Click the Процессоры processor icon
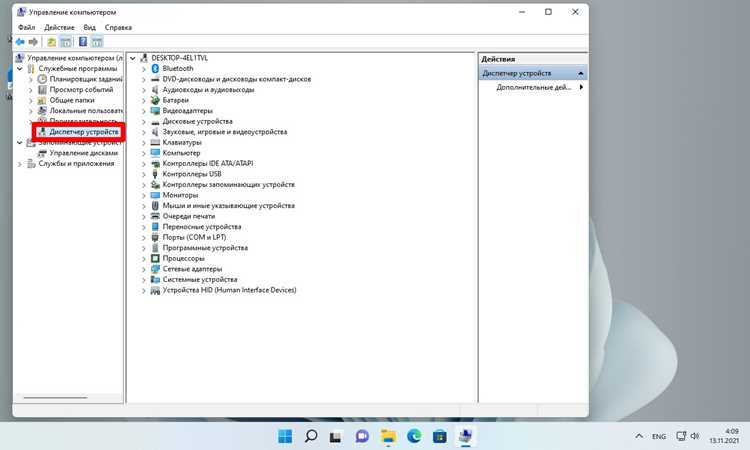The image size is (750, 450). point(155,258)
